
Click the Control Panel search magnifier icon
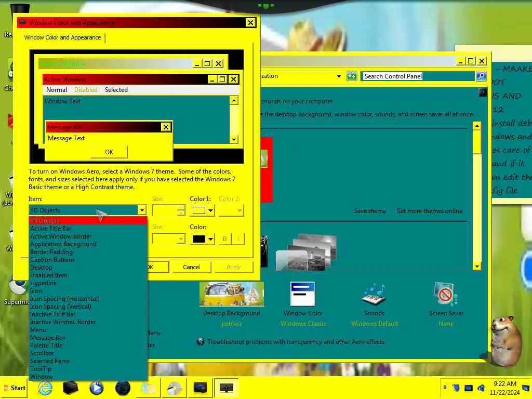click(x=481, y=76)
